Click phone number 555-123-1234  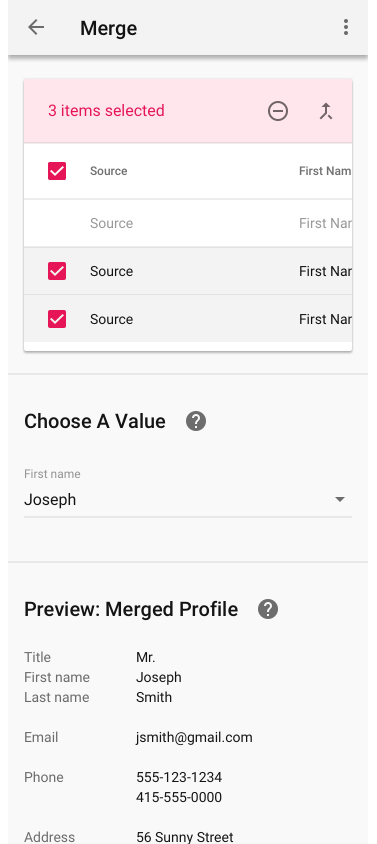179,777
